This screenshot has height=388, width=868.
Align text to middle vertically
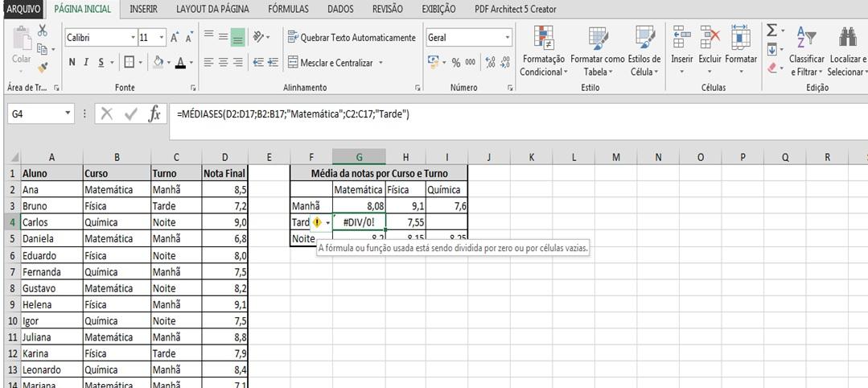[223, 36]
